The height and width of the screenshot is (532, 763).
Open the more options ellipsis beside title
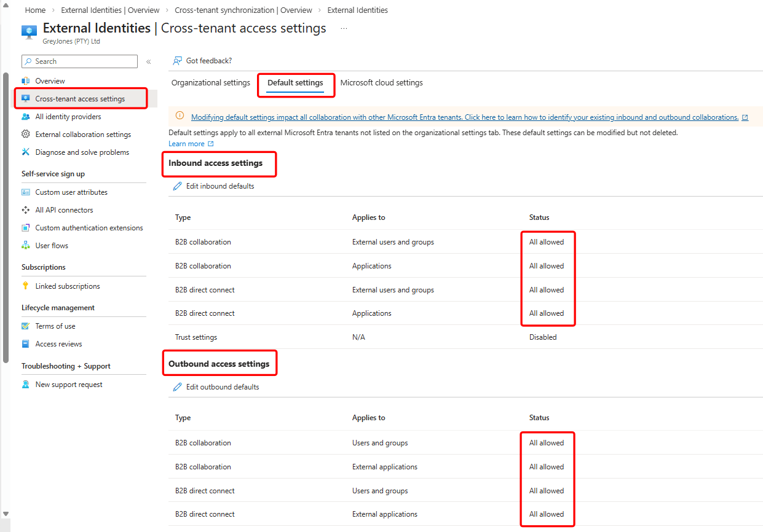344,28
